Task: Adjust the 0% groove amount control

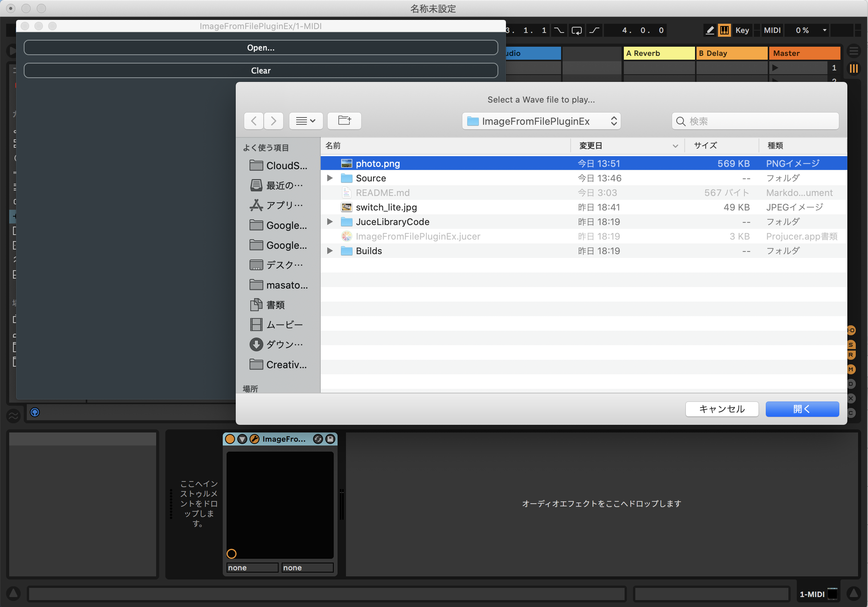Action: click(x=802, y=30)
